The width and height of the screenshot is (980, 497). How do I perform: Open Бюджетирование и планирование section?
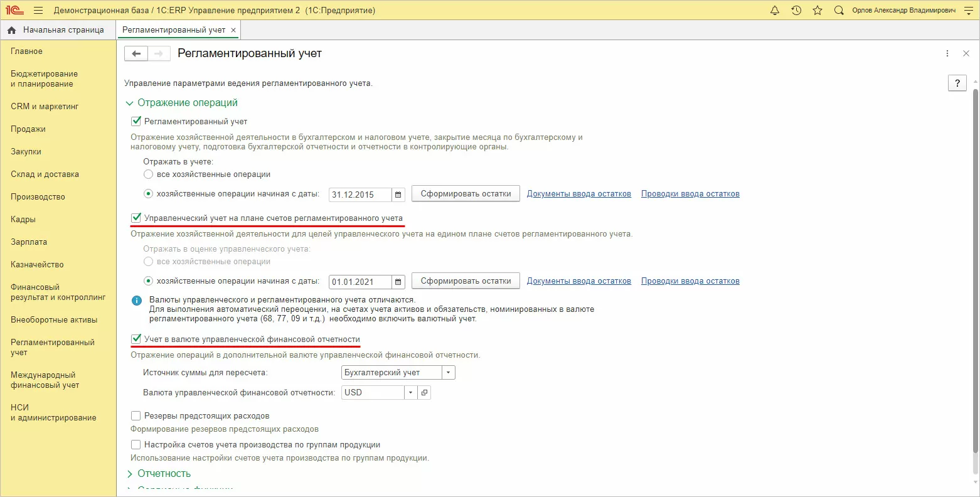pos(45,79)
